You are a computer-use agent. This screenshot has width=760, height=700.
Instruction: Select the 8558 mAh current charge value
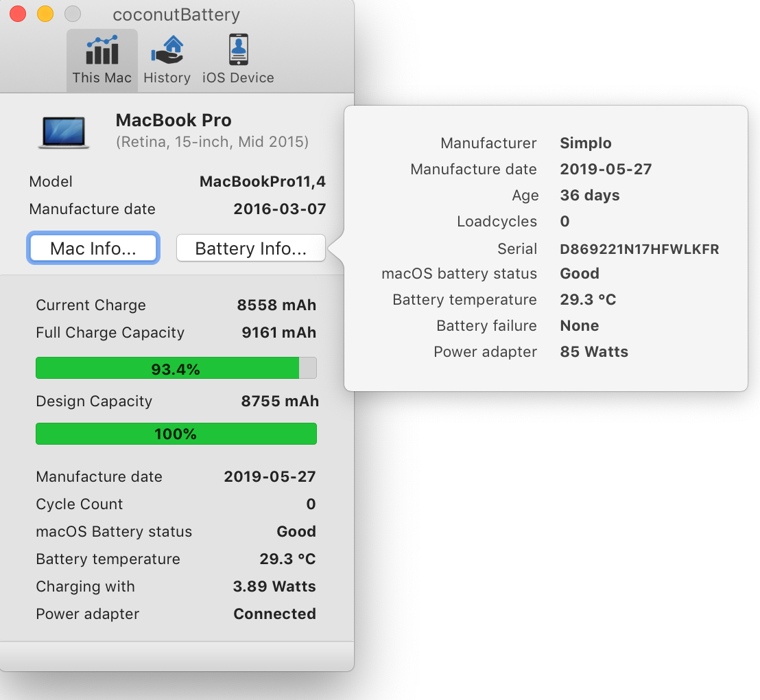pyautogui.click(x=276, y=305)
